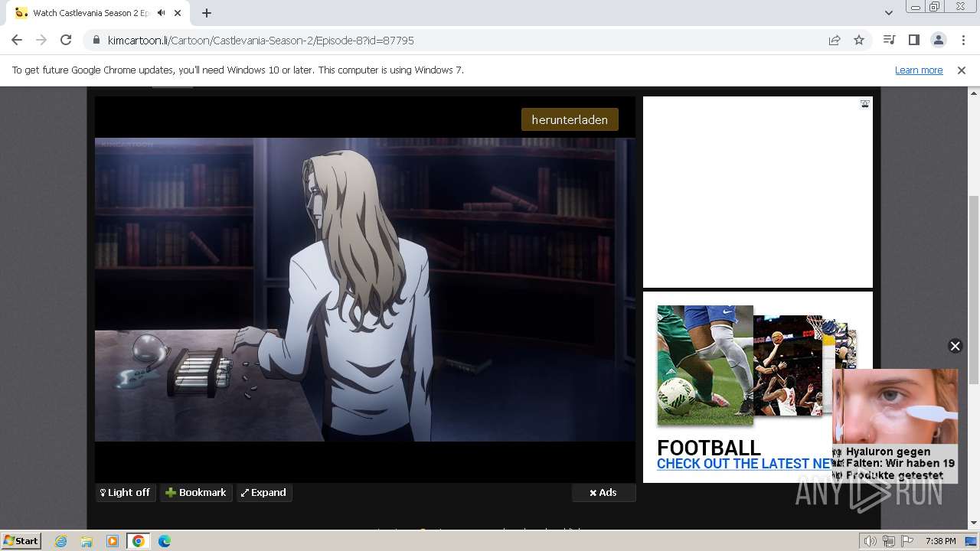
Task: Open File Explorer from taskbar
Action: coord(87,541)
